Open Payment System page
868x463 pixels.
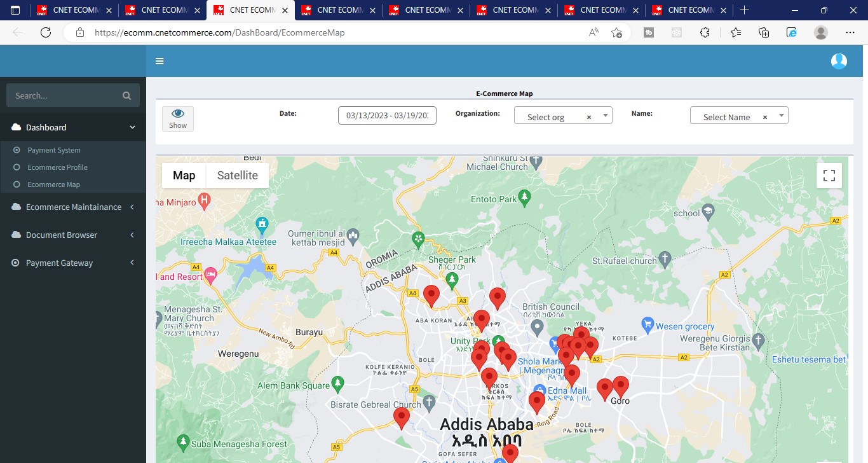click(x=54, y=150)
